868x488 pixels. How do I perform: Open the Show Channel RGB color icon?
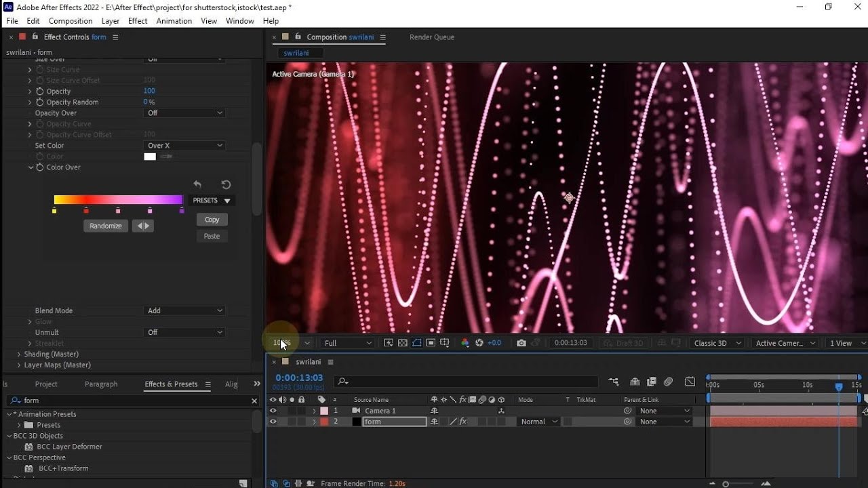(x=465, y=343)
